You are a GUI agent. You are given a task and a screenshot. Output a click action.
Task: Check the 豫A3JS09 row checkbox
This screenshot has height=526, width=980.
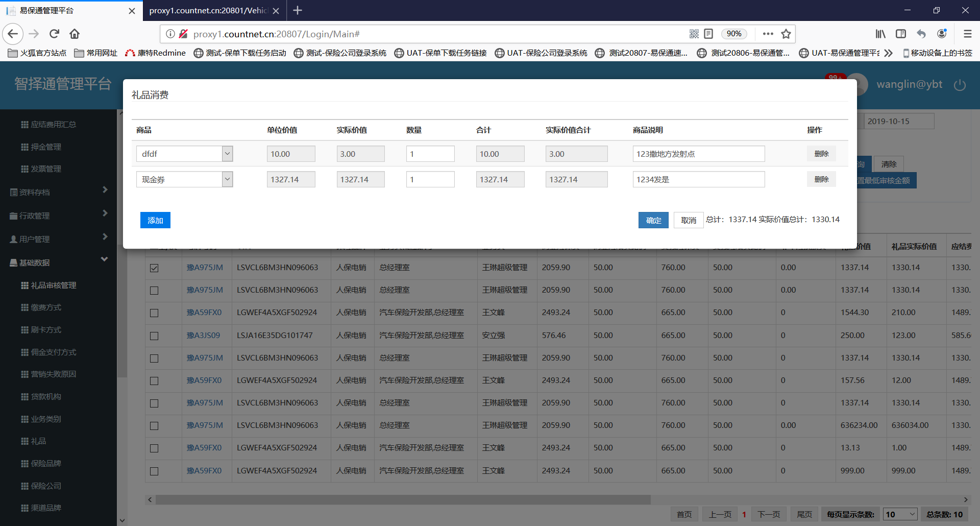click(154, 336)
